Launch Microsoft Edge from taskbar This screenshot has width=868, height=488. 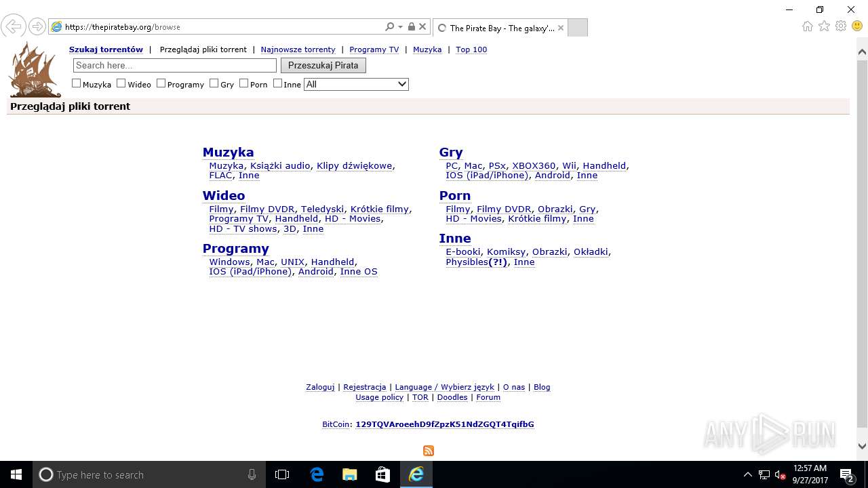[317, 474]
